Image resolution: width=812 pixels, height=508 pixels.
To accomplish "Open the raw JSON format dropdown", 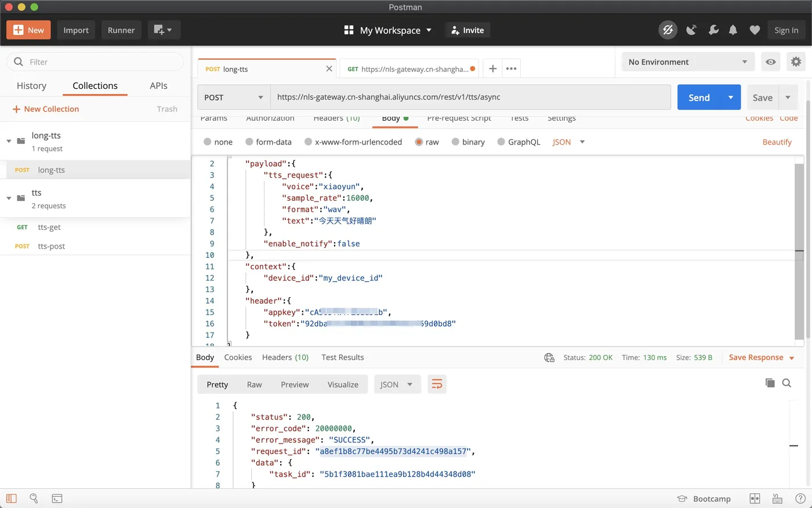I will (x=568, y=142).
